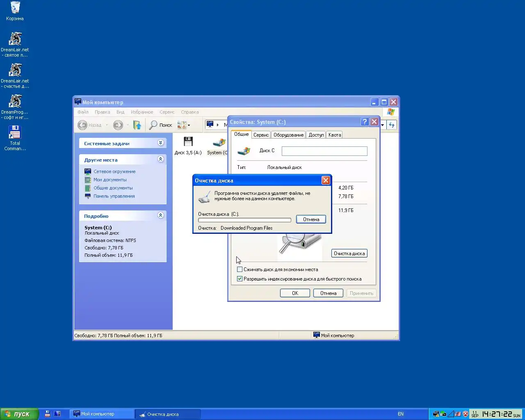Open Панель управления link

pos(114,196)
